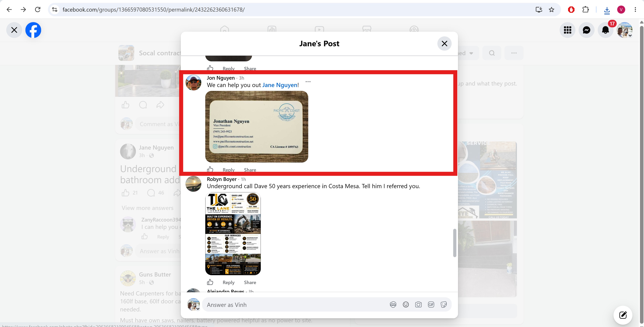This screenshot has width=644, height=327.
Task: Attach a photo with the camera icon
Action: [x=418, y=305]
